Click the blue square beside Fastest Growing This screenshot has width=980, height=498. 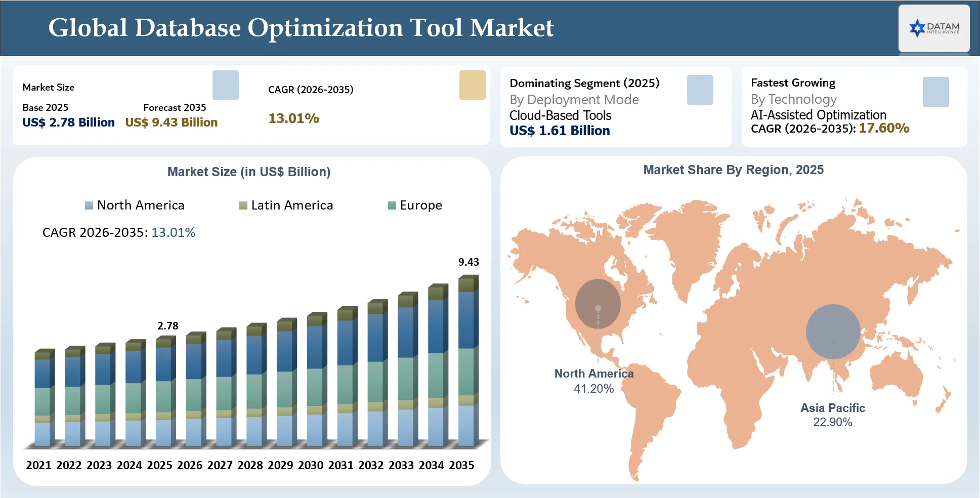pos(936,92)
